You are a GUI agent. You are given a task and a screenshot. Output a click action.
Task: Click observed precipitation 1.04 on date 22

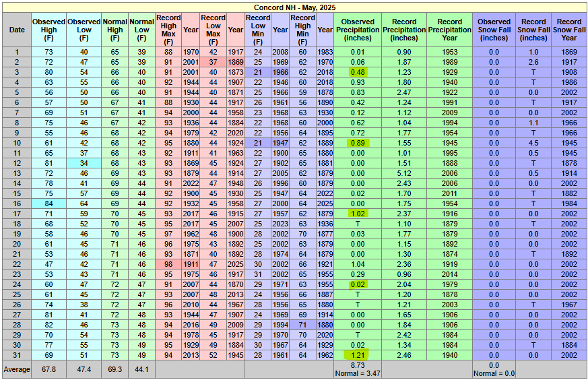tap(358, 265)
